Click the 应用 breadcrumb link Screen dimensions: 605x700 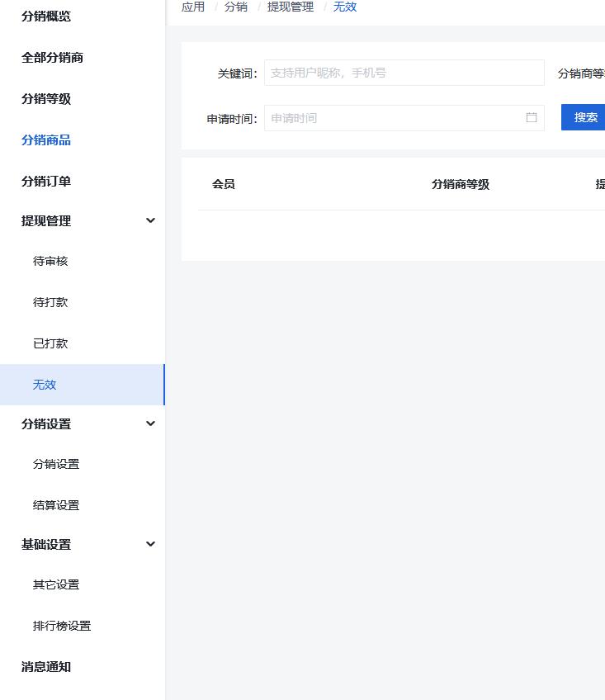click(x=193, y=7)
